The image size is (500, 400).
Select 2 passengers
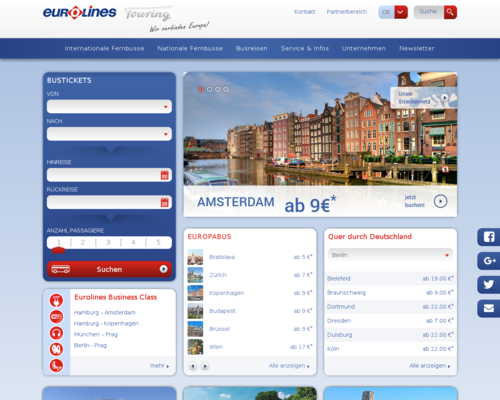pyautogui.click(x=83, y=242)
